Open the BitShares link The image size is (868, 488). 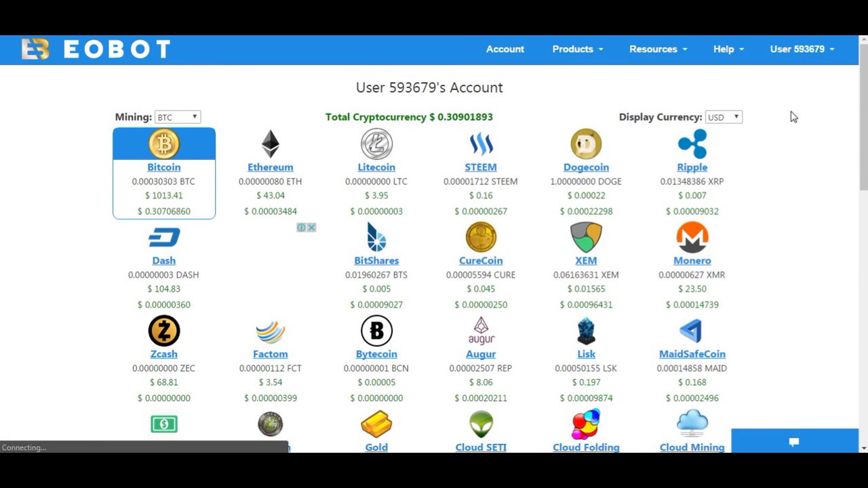[x=376, y=260]
